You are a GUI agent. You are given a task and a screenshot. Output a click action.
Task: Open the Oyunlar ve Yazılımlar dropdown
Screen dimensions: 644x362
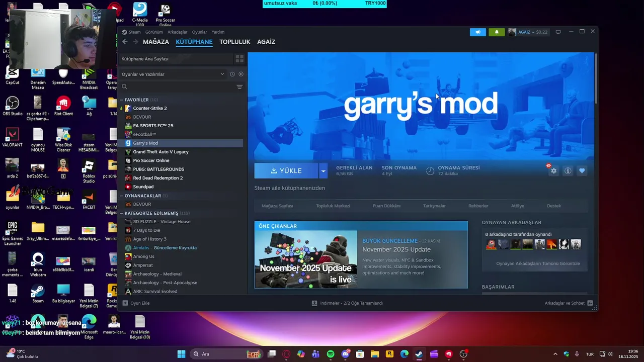pyautogui.click(x=173, y=74)
